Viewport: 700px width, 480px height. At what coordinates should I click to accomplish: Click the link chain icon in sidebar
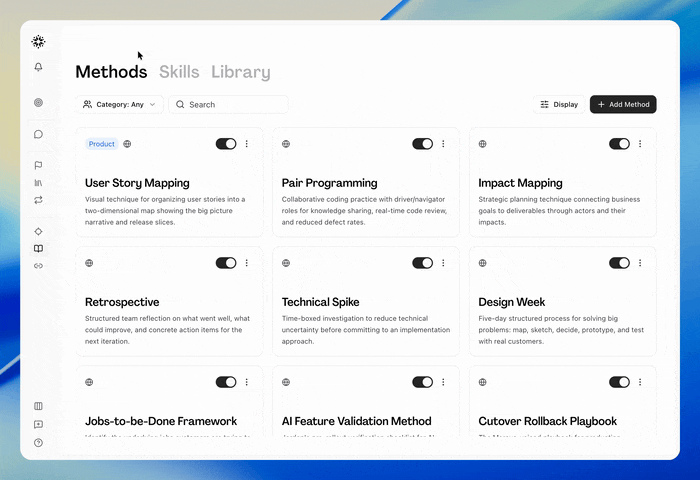pyautogui.click(x=38, y=266)
